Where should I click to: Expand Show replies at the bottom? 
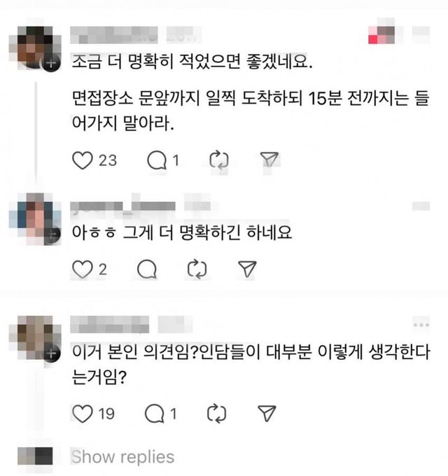point(122,456)
